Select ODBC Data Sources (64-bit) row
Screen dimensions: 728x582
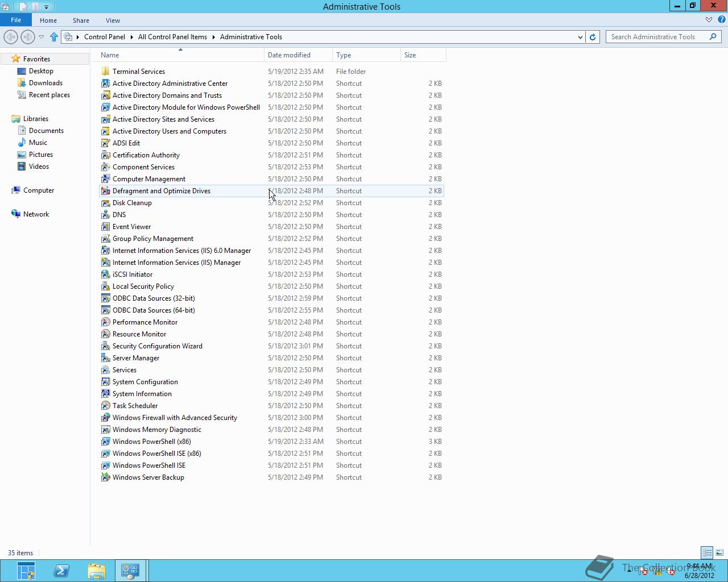click(272, 310)
